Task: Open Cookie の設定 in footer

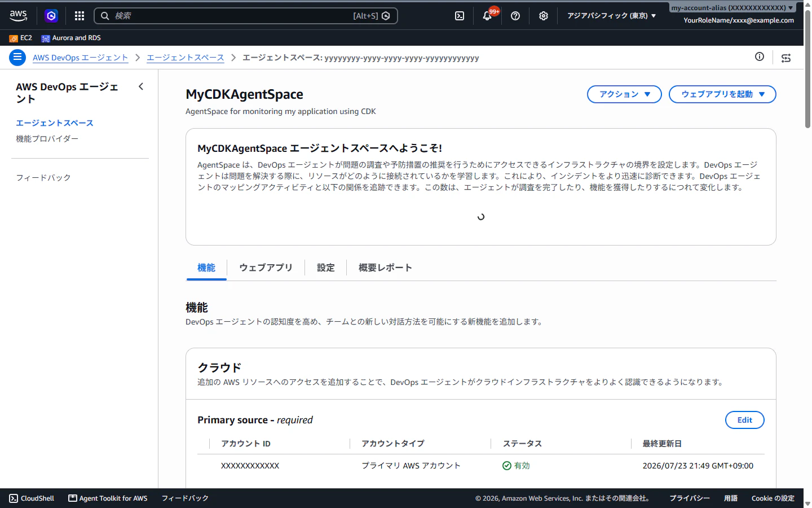Action: click(x=773, y=498)
